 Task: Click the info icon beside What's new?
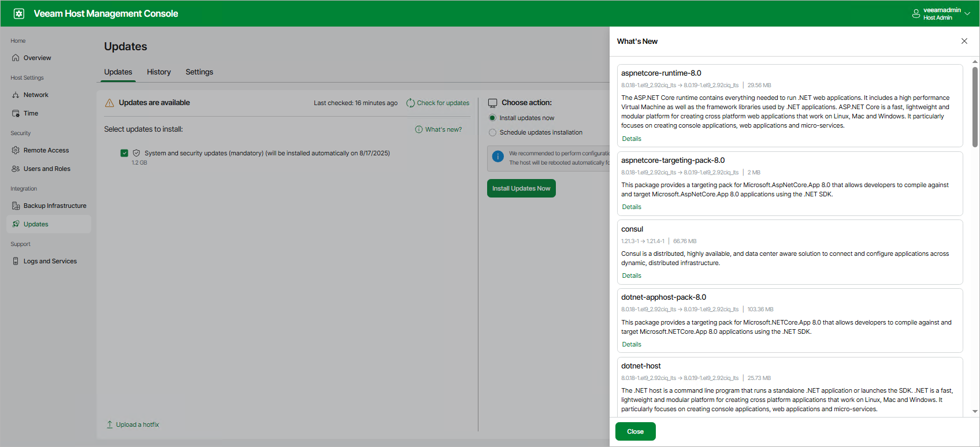[x=419, y=129]
